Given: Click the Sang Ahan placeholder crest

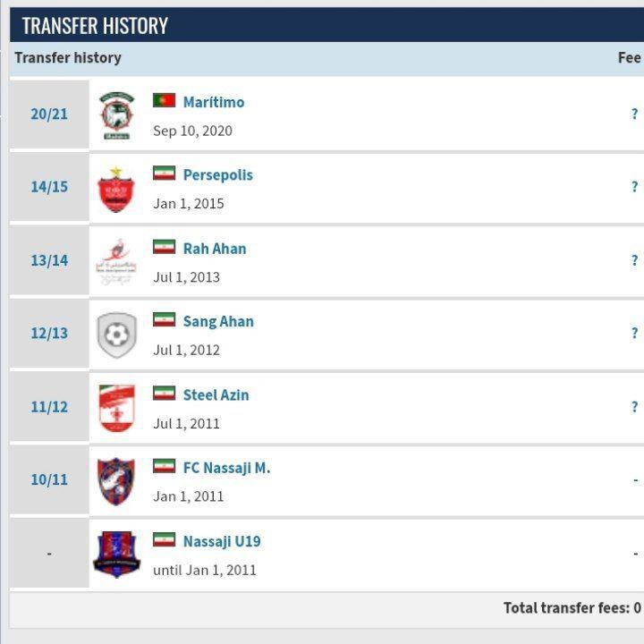Looking at the screenshot, I should [x=116, y=335].
